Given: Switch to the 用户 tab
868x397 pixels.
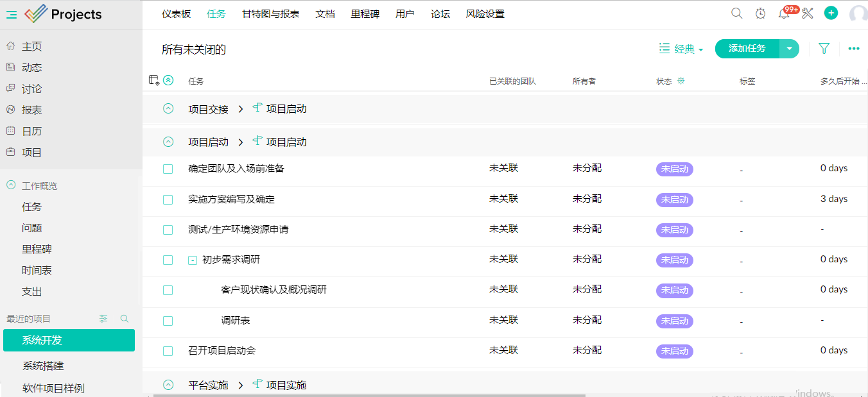Looking at the screenshot, I should point(405,14).
